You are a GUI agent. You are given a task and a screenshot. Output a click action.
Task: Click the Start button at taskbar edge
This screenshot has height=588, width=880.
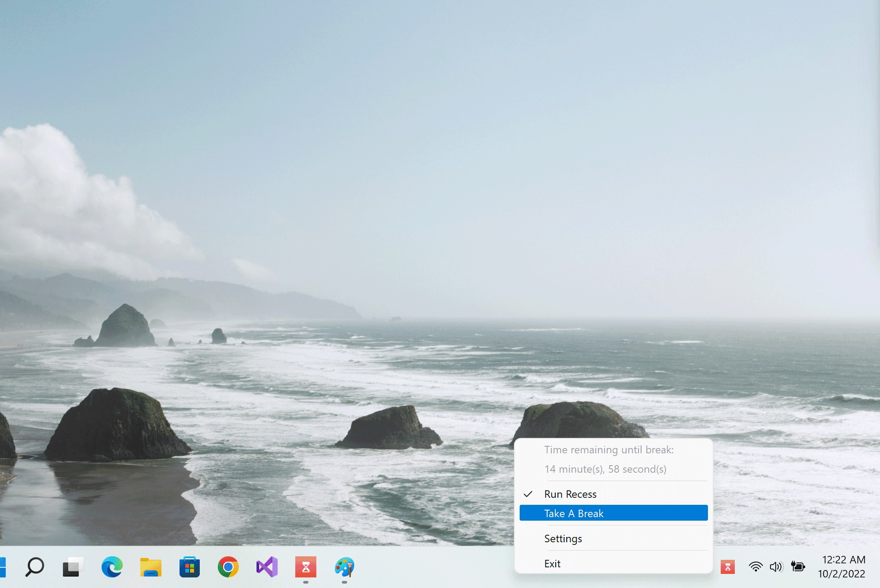pyautogui.click(x=2, y=567)
